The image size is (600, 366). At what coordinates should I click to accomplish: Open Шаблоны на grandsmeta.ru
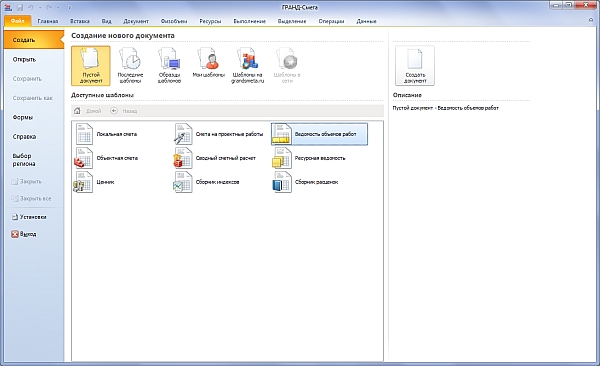(x=248, y=66)
